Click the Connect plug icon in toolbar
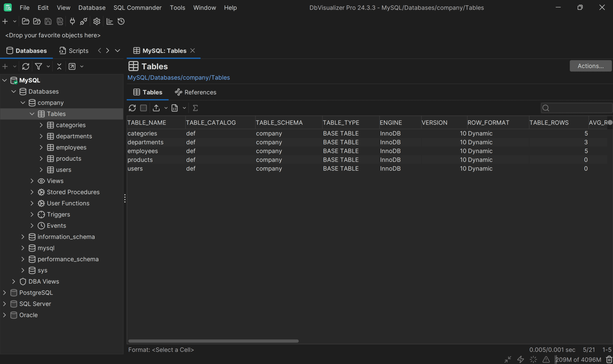This screenshot has height=364, width=613. click(72, 21)
